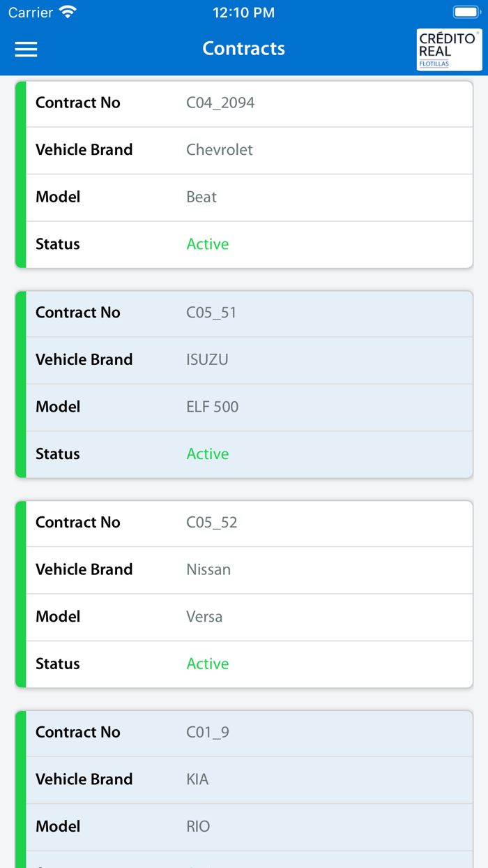The width and height of the screenshot is (488, 868).
Task: Select contract number C01_9
Action: 208,733
